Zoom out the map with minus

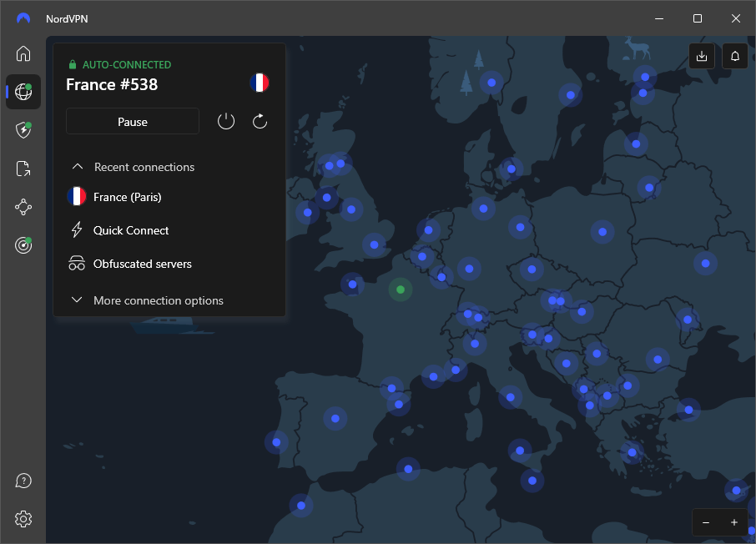pyautogui.click(x=706, y=522)
